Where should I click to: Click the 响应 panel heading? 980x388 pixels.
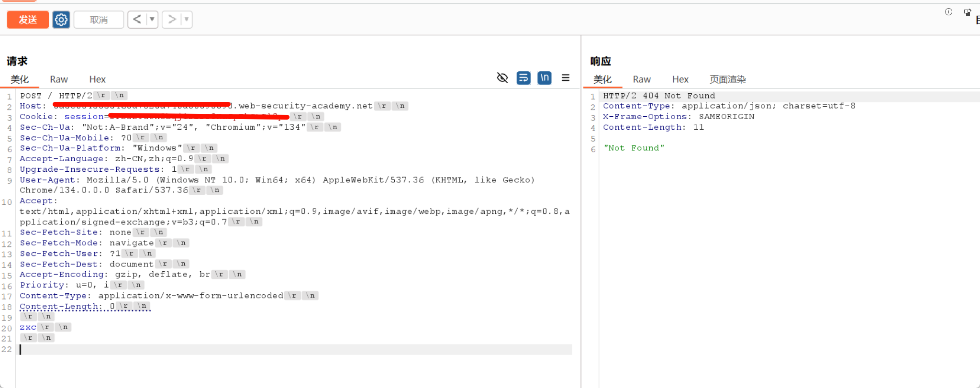601,61
